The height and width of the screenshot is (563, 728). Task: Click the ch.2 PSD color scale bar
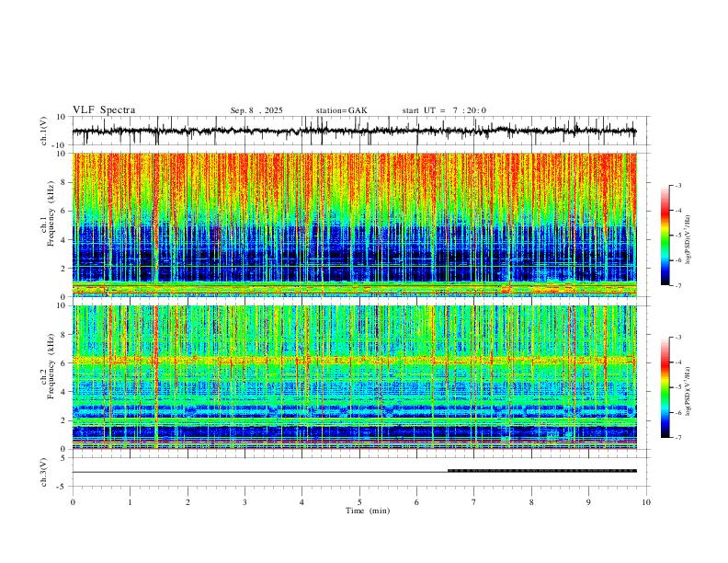tap(665, 387)
